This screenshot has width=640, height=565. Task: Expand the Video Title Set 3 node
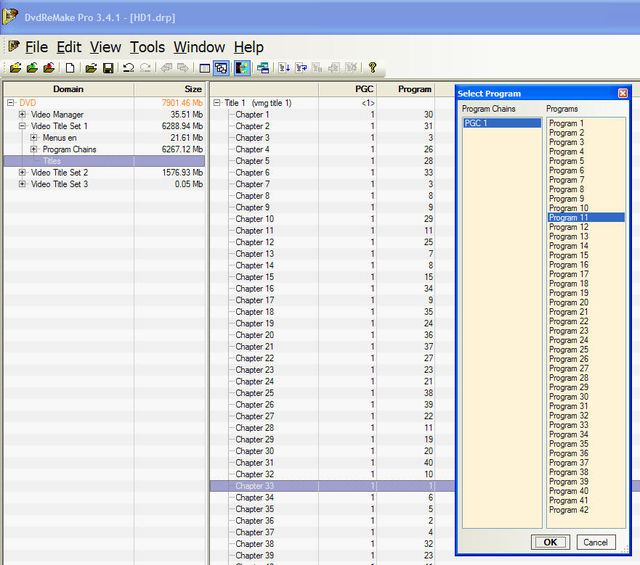click(x=22, y=184)
